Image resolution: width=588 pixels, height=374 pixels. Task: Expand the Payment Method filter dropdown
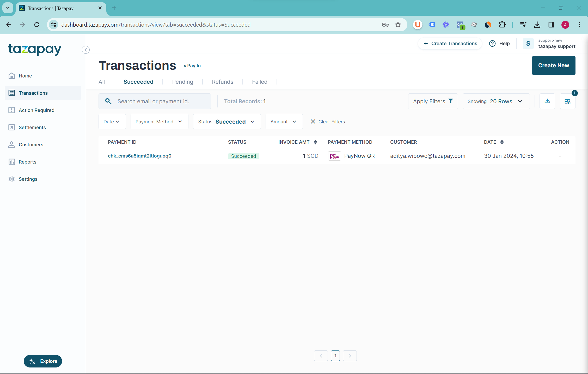[159, 122]
